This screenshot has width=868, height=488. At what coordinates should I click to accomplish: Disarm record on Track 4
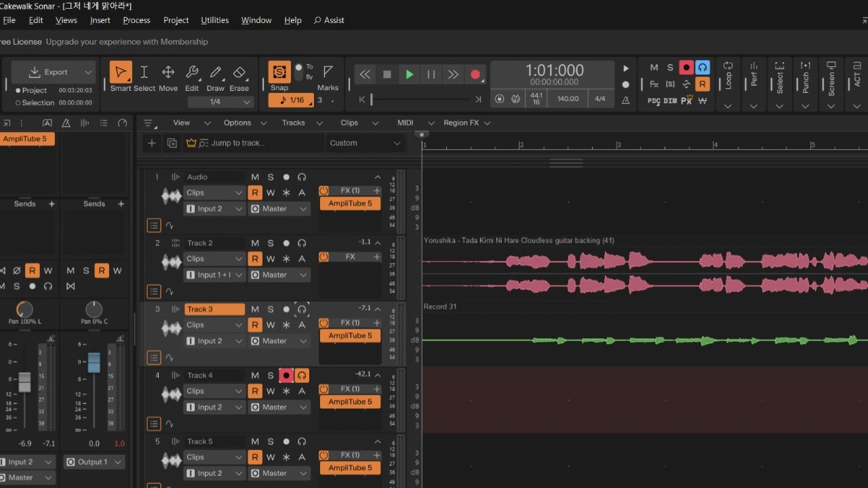pos(286,375)
